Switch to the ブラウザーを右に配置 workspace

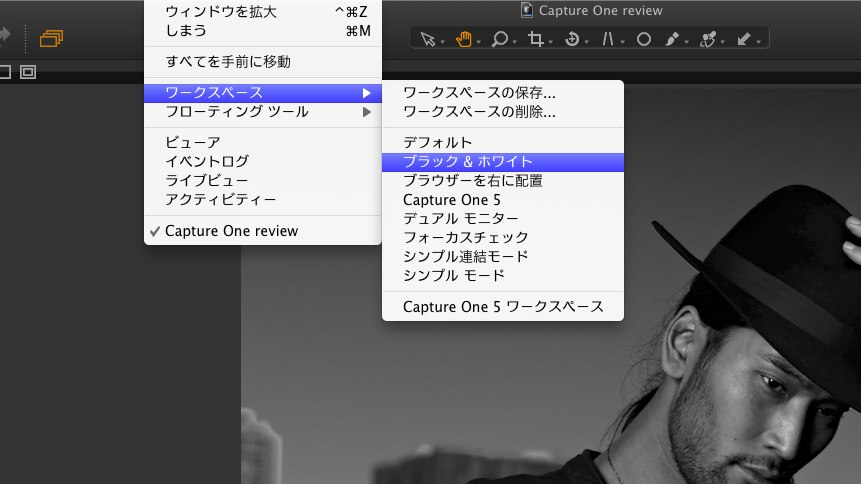503,181
